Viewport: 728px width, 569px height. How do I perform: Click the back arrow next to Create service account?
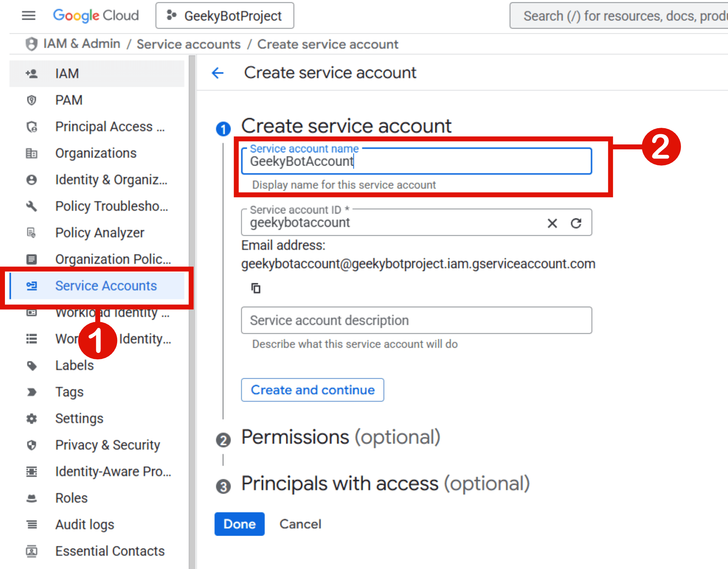[x=218, y=73]
